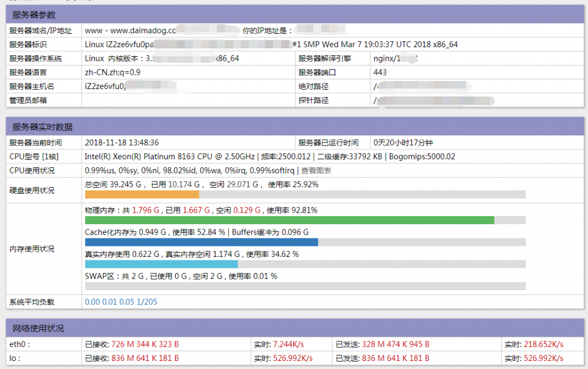Click the 内存使用状况 label cell
588x369 pixels.
[44, 249]
